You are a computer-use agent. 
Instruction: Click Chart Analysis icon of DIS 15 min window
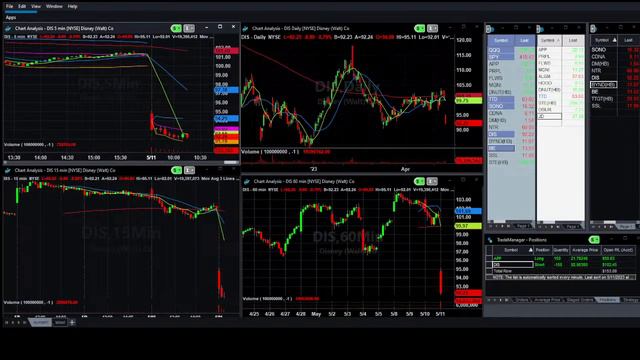tap(8, 170)
